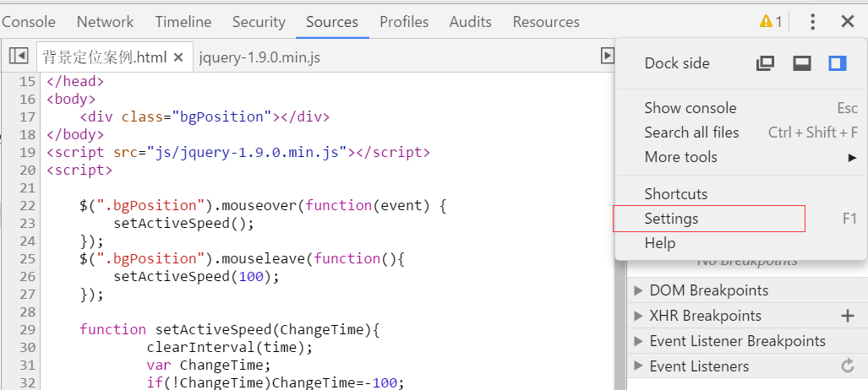Switch to the Console tab
868x390 pixels.
[x=29, y=22]
